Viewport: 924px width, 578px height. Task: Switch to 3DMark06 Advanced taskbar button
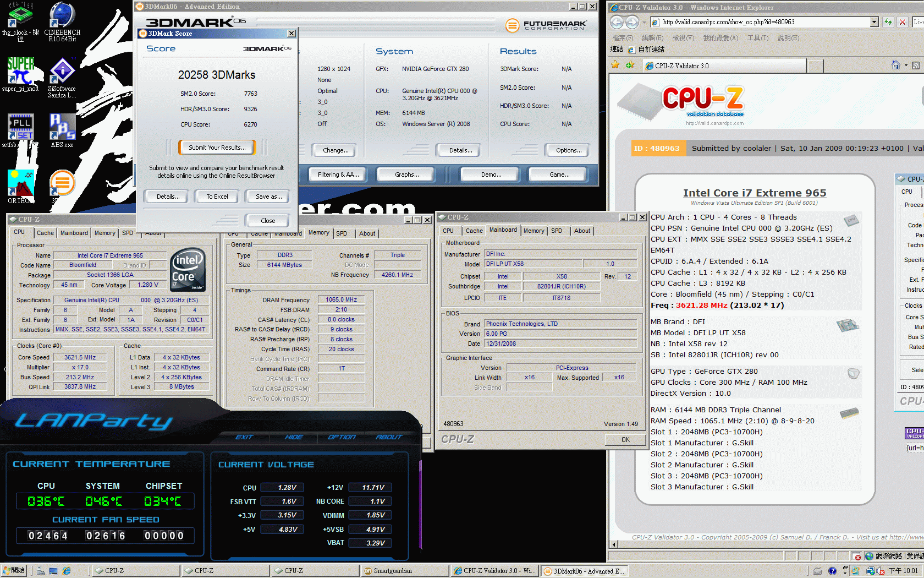585,571
